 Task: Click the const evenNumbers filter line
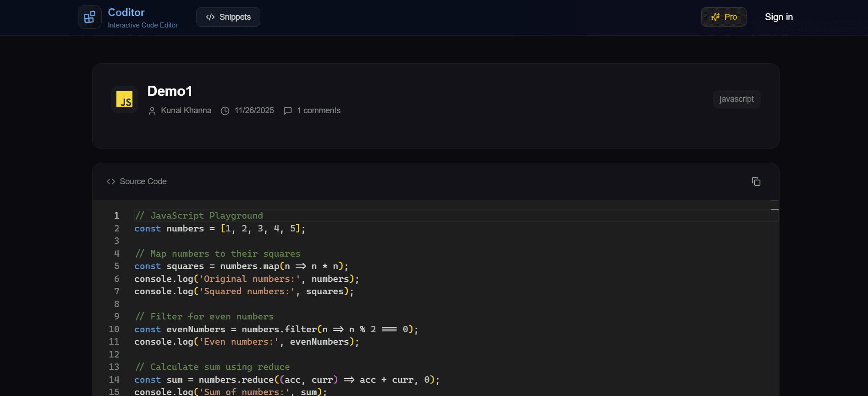276,329
